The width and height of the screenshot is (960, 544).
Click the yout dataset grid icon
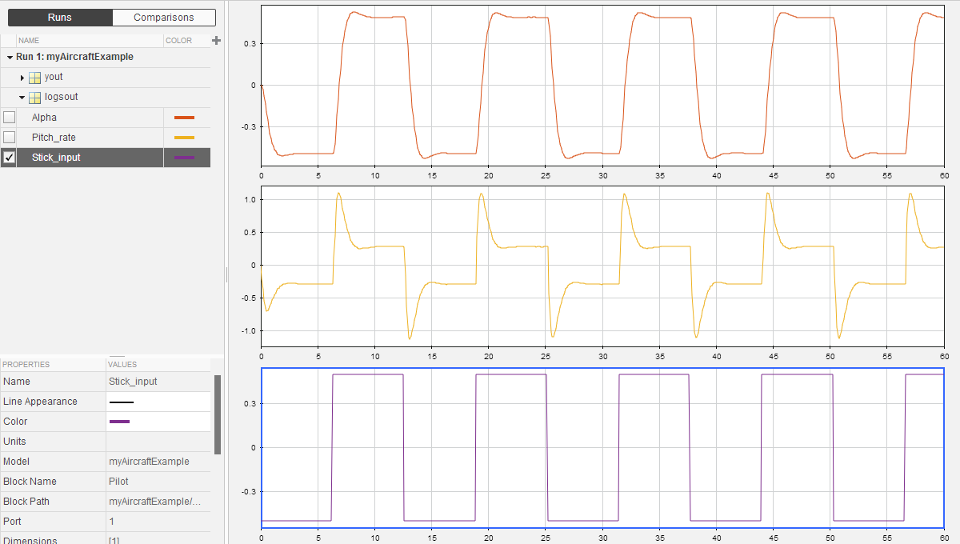pos(35,77)
